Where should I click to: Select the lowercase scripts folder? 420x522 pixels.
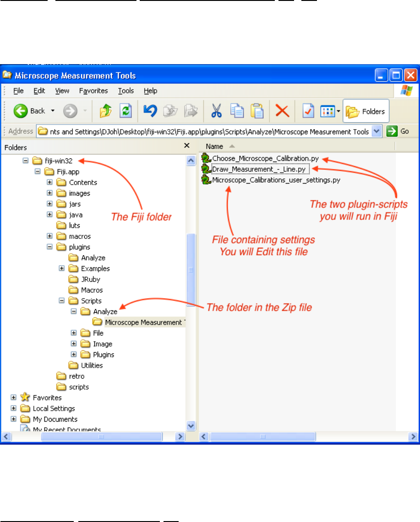[x=73, y=387]
